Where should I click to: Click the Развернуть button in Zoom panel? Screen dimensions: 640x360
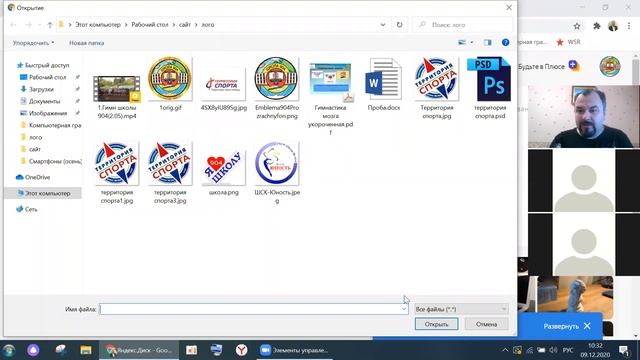coord(561,326)
